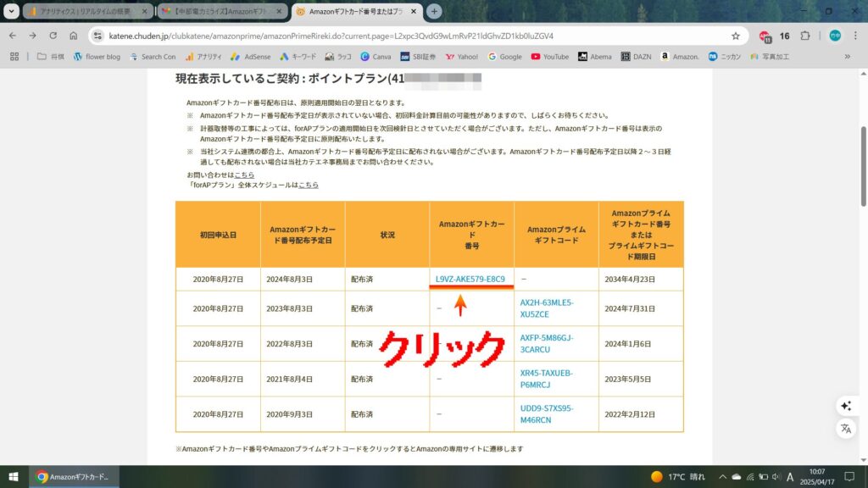Open the red extension icon with badge
The height and width of the screenshot is (488, 868).
(x=765, y=36)
